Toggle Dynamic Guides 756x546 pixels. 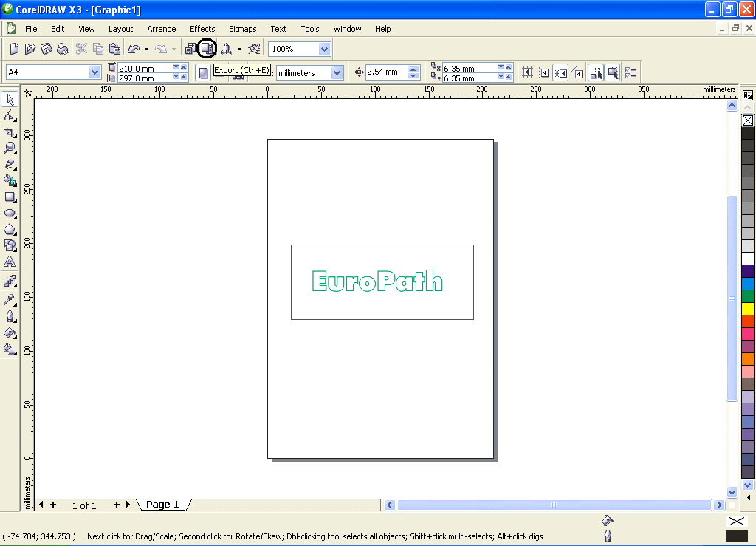tap(577, 73)
